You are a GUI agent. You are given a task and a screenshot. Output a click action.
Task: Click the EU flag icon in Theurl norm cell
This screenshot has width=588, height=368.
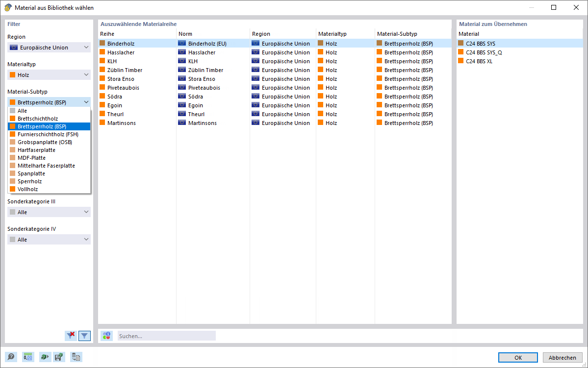(182, 114)
